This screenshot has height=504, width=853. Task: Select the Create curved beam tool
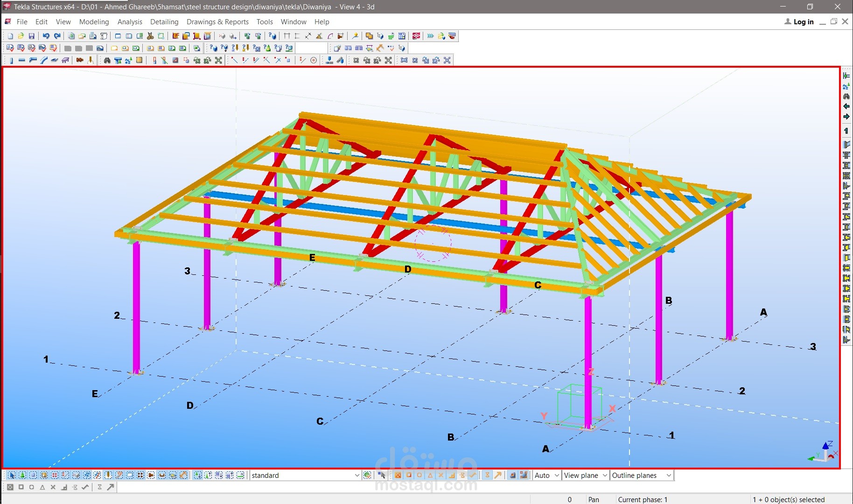pyautogui.click(x=43, y=60)
